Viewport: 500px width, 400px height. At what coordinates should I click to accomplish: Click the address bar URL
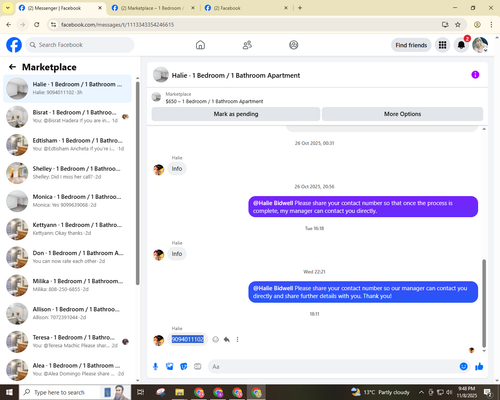point(117,25)
